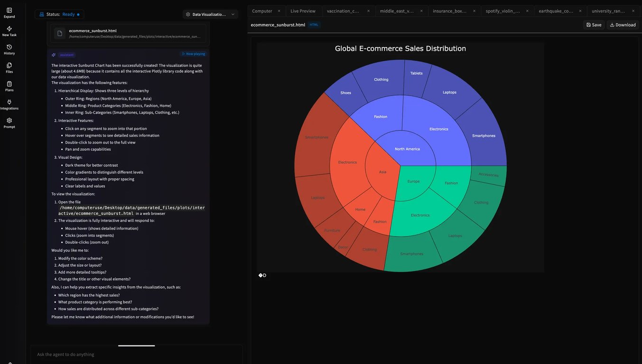Close the spotify_violin_... tab
642x364 pixels.
[527, 11]
